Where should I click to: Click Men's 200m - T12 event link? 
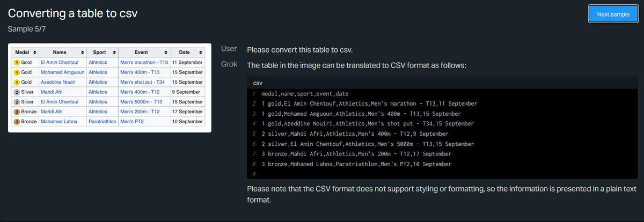[x=140, y=112]
